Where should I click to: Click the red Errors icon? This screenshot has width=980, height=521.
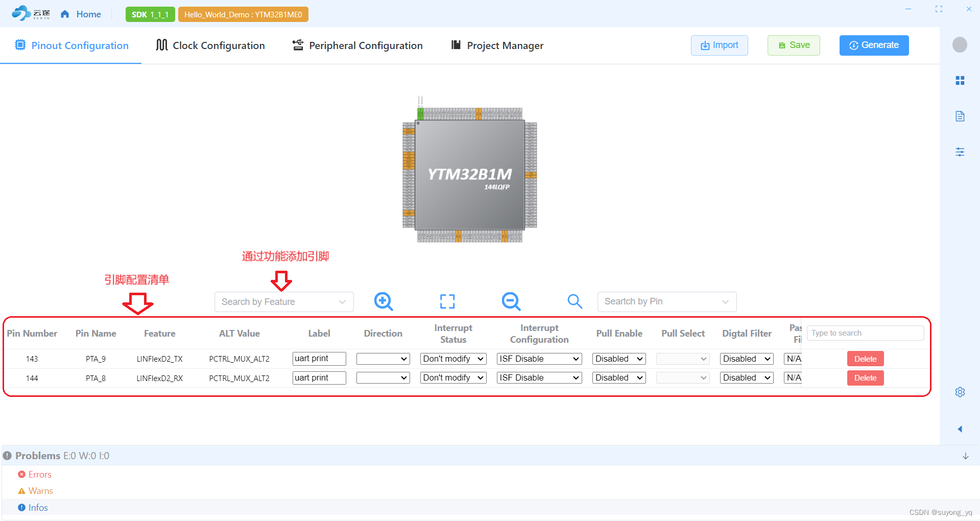point(21,475)
